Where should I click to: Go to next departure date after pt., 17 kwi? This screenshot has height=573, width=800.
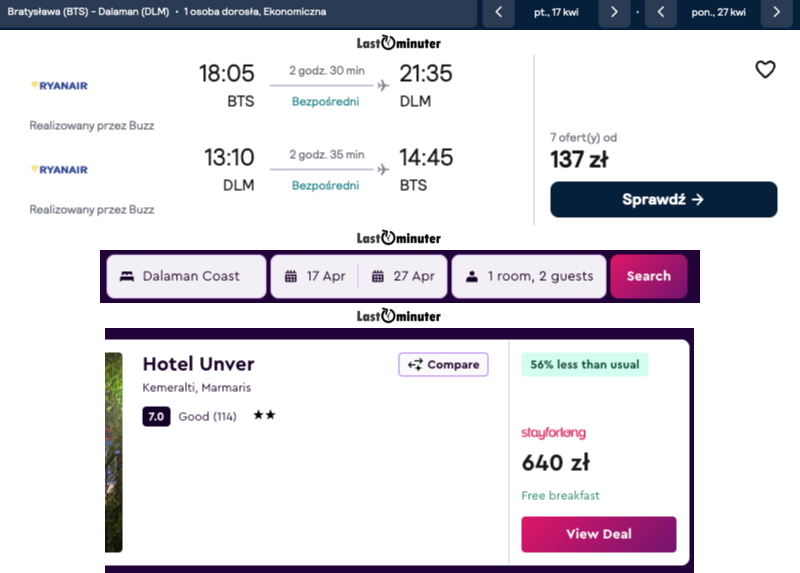[614, 12]
